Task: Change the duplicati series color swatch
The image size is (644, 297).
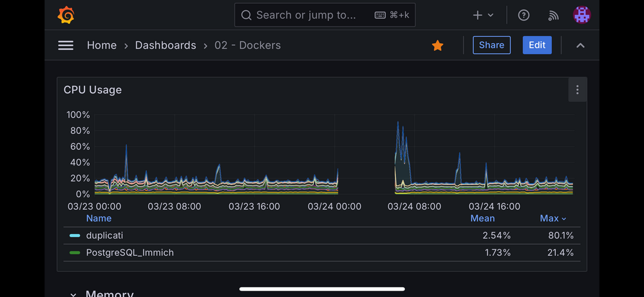Action: [75, 235]
